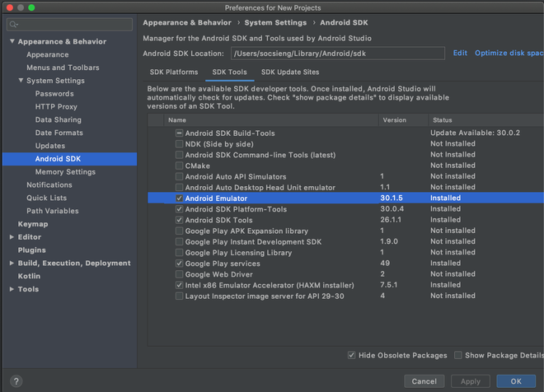Screen dimensions: 544x392
Task: Select Memory Settings in the sidebar
Action: coord(65,172)
